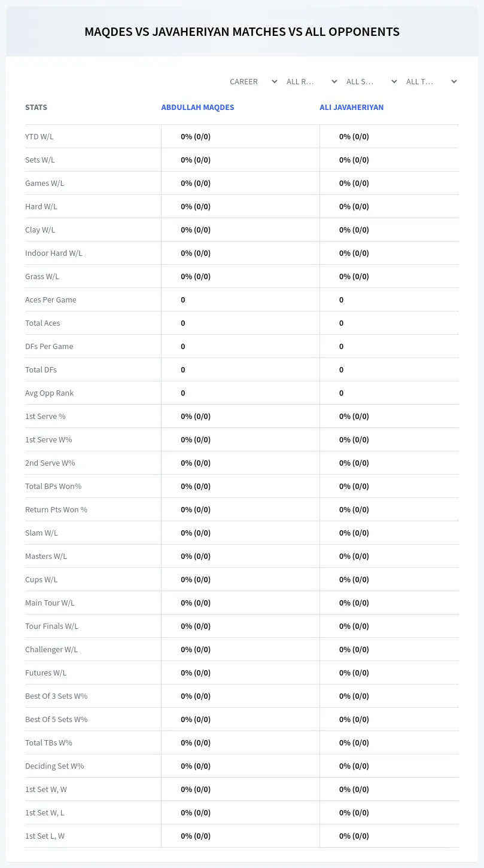Viewport: 484px width, 868px height.
Task: Click Javaheriyan's 1st Set L, W value
Action: 354,836
